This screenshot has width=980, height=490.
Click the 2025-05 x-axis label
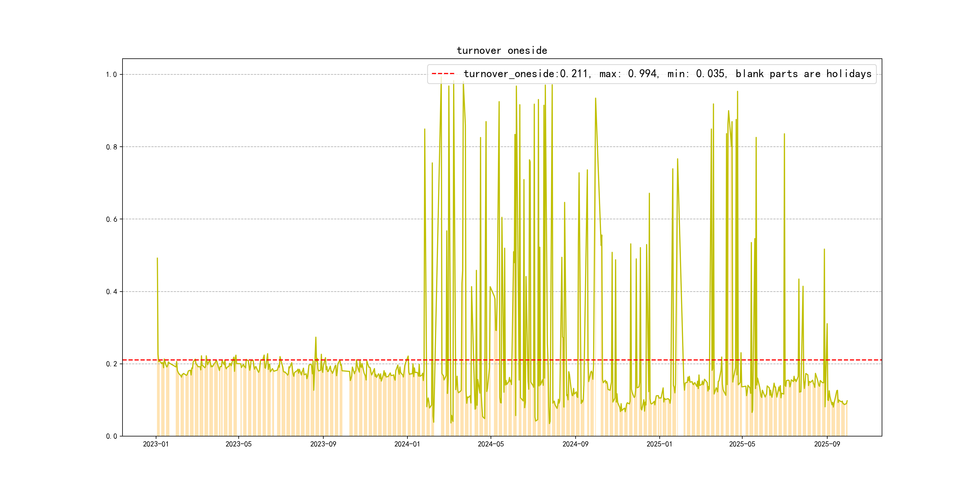tap(742, 444)
